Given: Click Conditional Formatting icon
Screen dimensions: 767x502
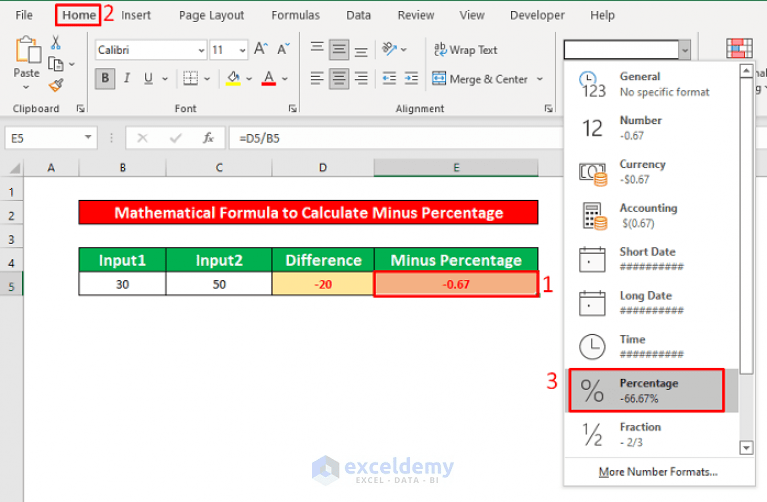Looking at the screenshot, I should click(x=739, y=49).
